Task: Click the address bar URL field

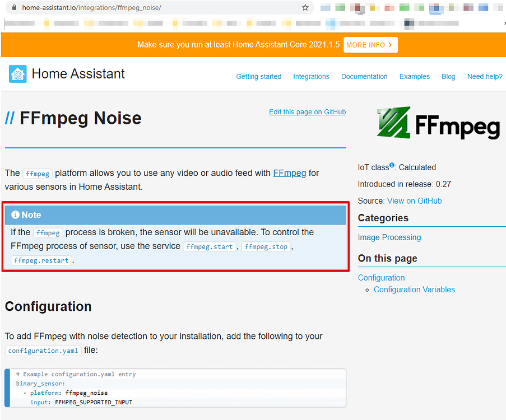Action: point(159,7)
